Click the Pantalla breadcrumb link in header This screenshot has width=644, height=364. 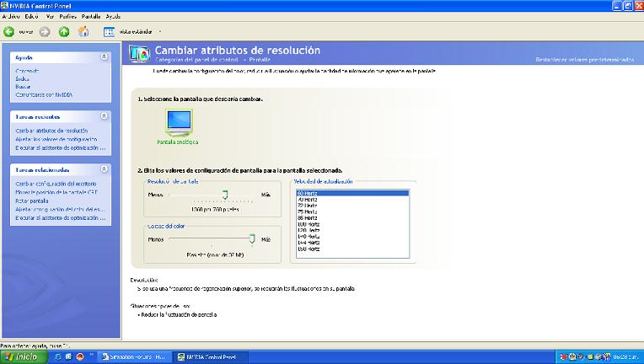tap(260, 60)
